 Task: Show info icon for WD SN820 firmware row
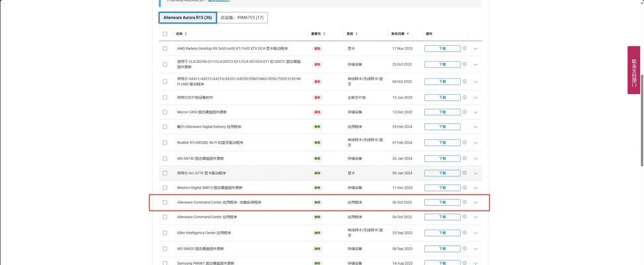point(465,248)
